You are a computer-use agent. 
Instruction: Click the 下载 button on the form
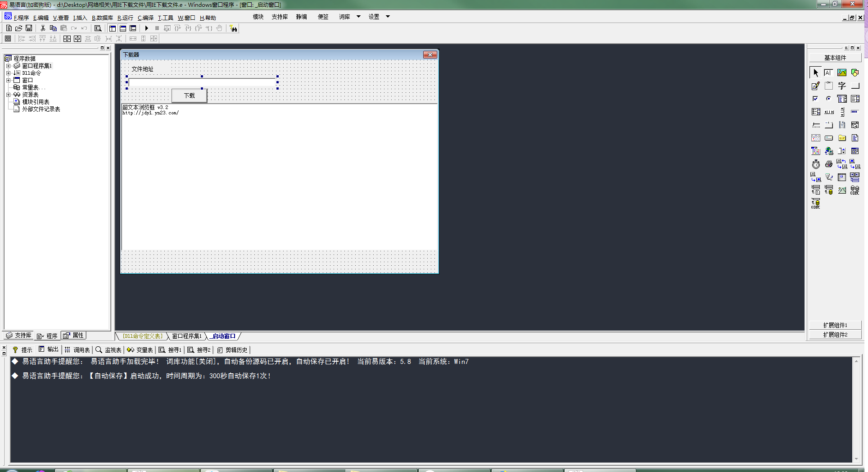(189, 95)
